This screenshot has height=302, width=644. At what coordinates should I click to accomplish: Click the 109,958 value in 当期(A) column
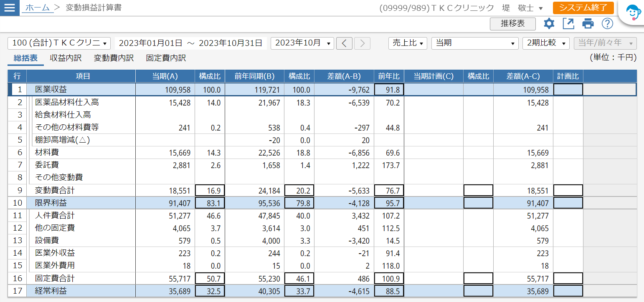(x=165, y=90)
